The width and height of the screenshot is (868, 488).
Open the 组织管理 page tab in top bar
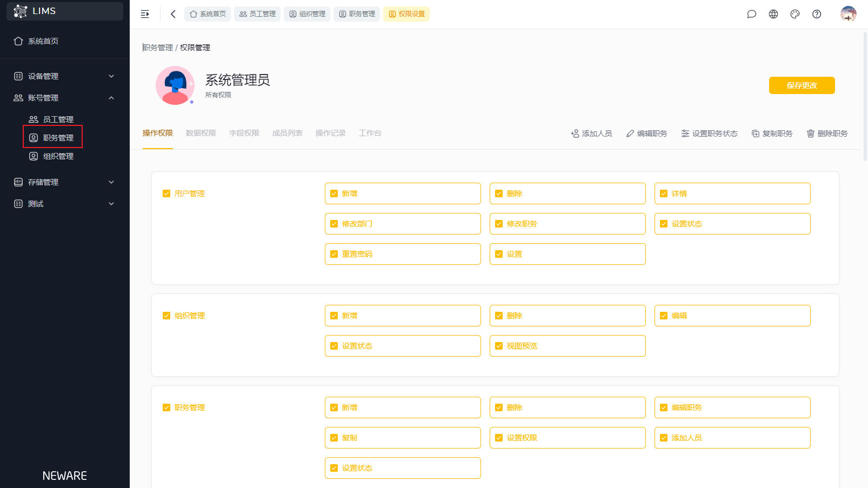point(307,14)
